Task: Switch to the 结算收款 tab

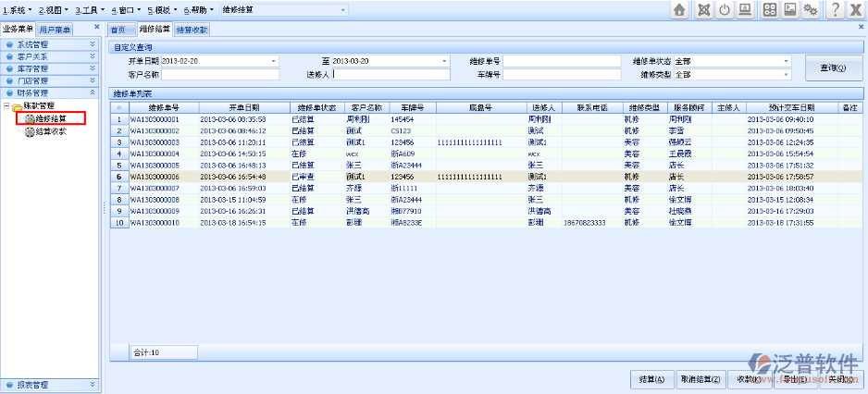Action: click(x=192, y=30)
